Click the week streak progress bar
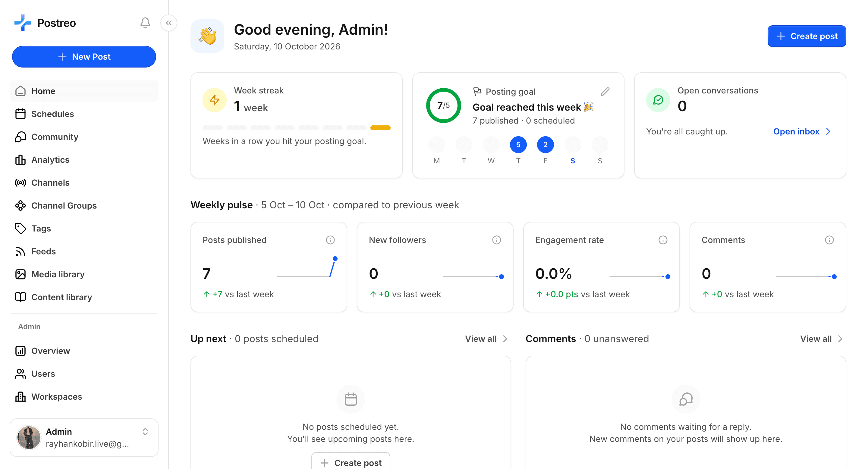This screenshot has height=469, width=868. pyautogui.click(x=297, y=128)
